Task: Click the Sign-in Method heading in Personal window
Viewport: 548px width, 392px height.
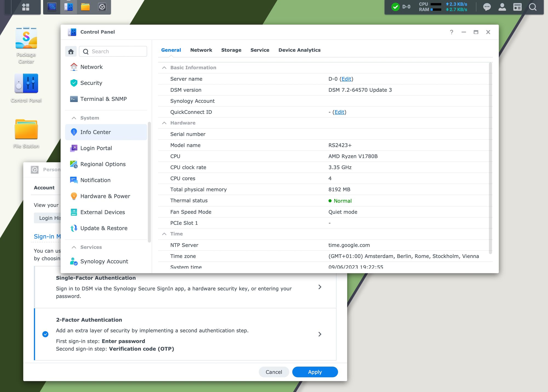Action: point(47,237)
